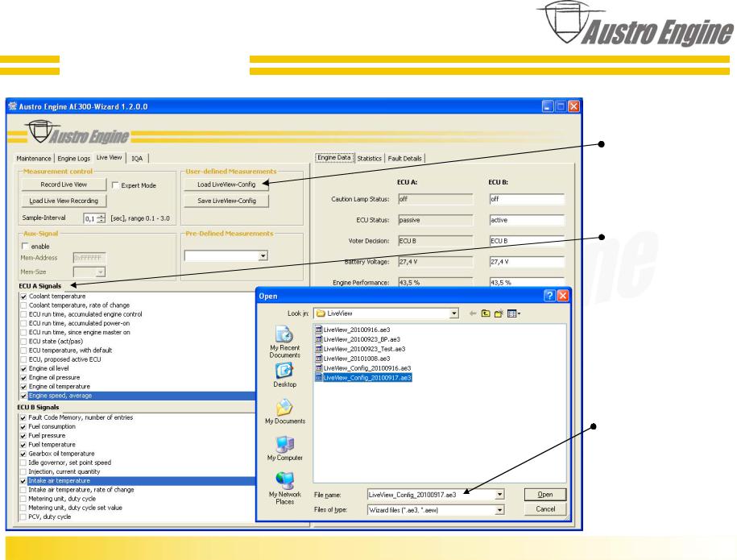Select LiveView_Config_20100917.ae3 file
Viewport: 737px width, 560px height.
[363, 378]
